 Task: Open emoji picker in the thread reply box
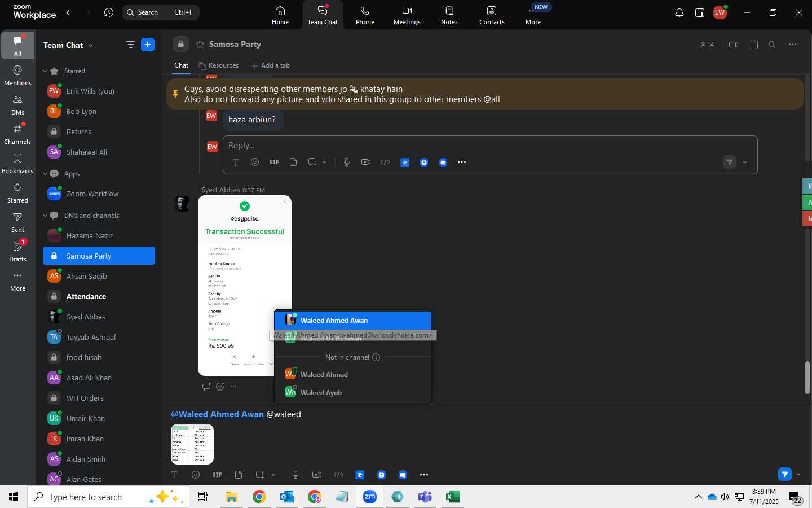[x=255, y=162]
